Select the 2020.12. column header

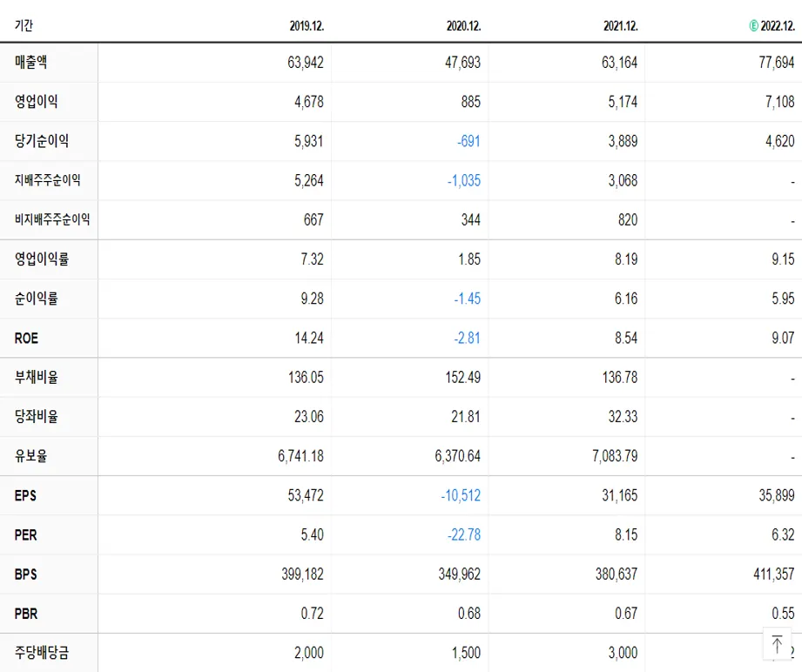(x=464, y=26)
